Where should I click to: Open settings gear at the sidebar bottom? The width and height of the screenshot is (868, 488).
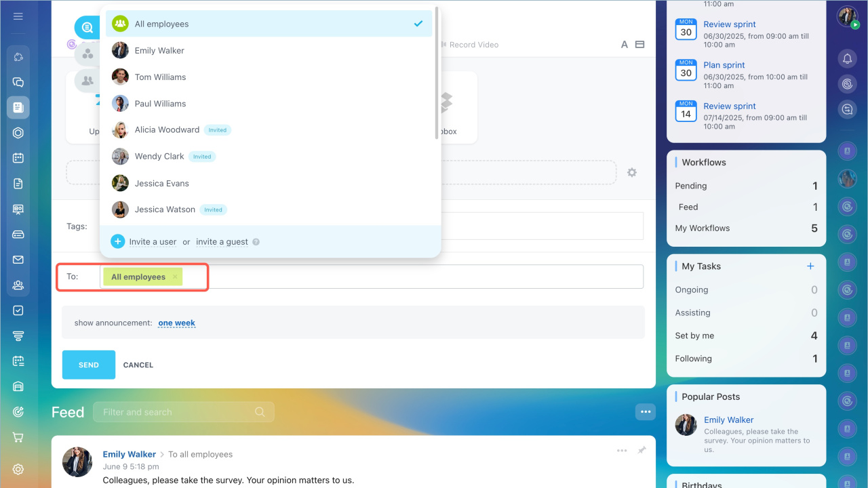coord(18,469)
